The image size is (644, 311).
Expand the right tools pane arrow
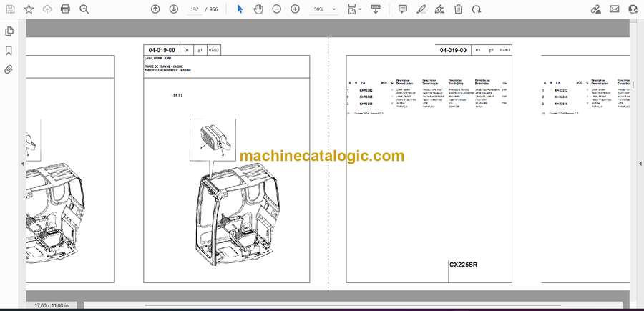[x=640, y=164]
